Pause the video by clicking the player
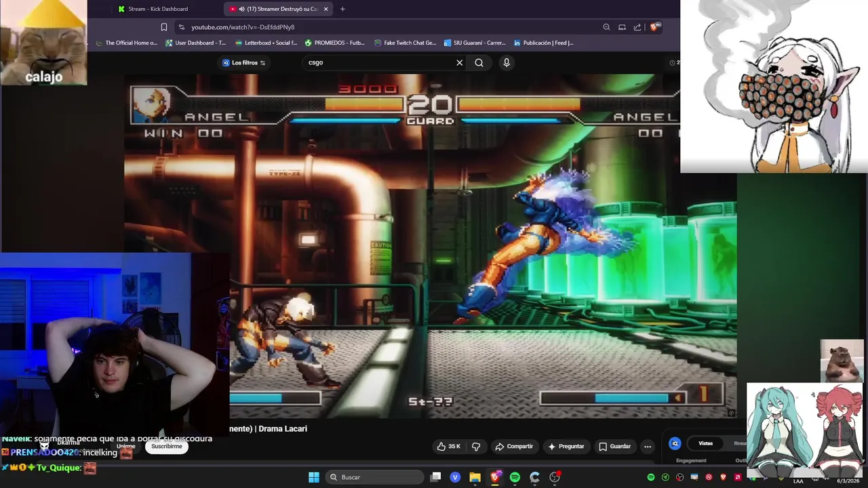Screen dimensions: 868x488 coord(431,247)
